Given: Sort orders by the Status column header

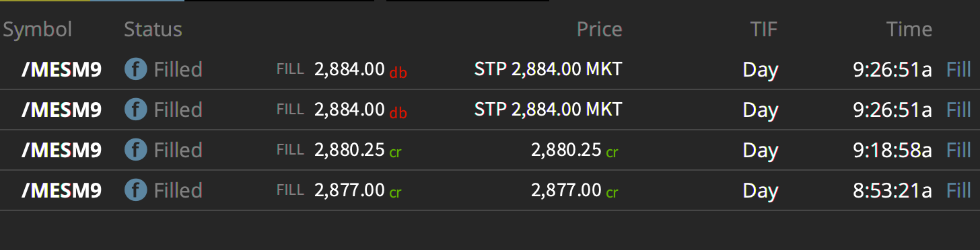Looking at the screenshot, I should (153, 30).
